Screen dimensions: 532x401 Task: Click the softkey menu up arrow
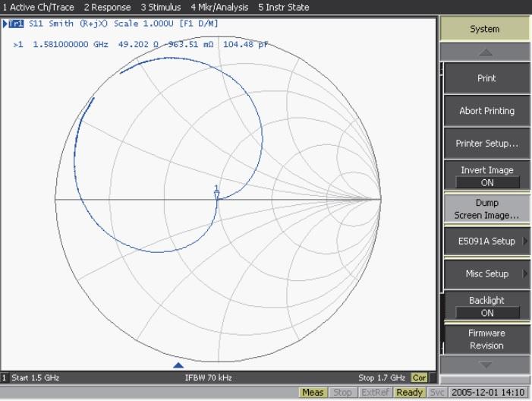(x=485, y=52)
